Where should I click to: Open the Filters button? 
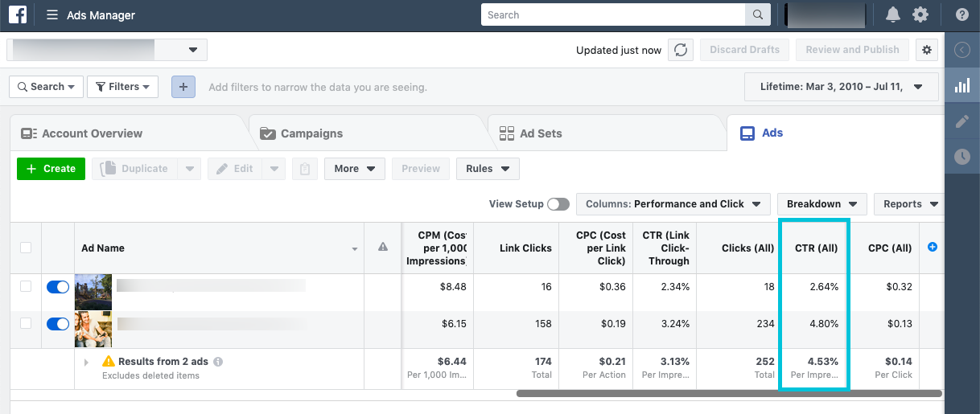click(122, 87)
